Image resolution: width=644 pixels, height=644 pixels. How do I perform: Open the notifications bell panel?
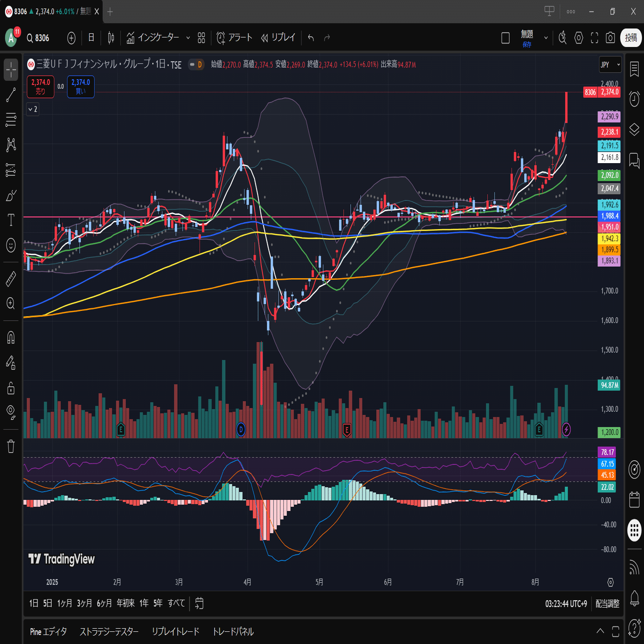tap(634, 599)
